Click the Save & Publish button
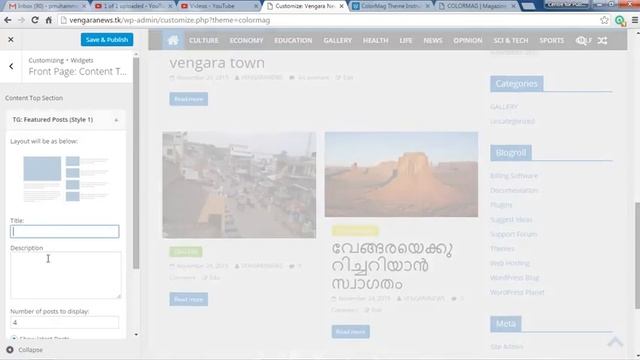 click(107, 40)
